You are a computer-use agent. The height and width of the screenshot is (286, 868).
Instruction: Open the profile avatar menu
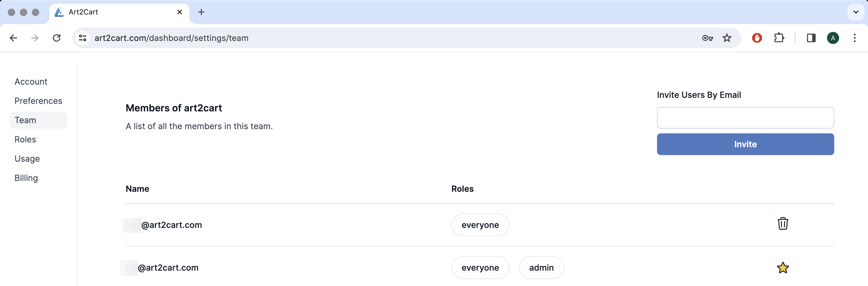833,38
